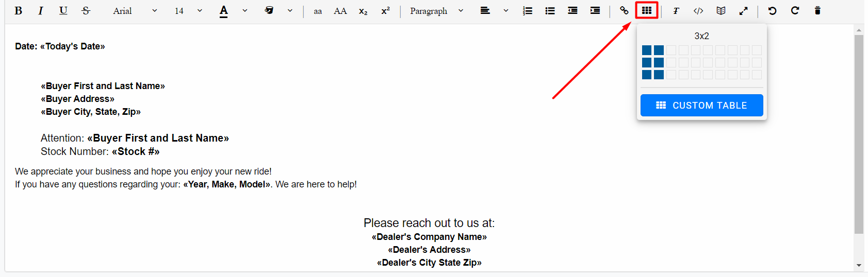Pick the 3x2 highlighted corner cell in the grid

click(659, 75)
